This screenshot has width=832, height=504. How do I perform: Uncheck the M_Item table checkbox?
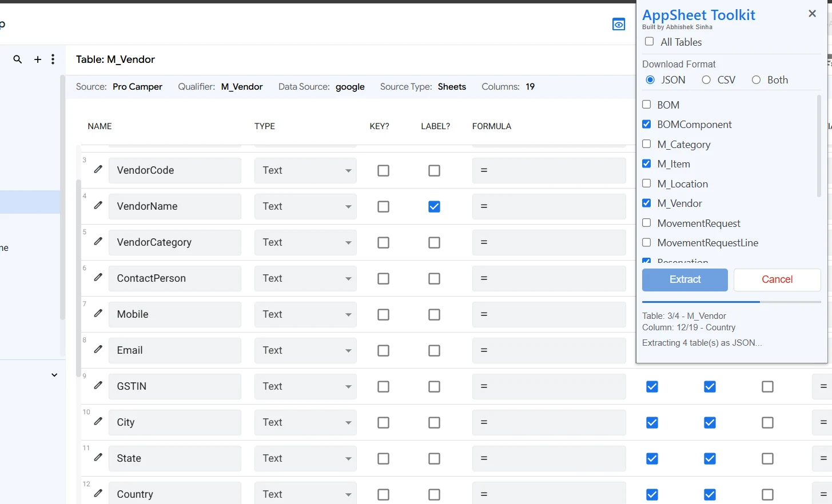point(647,163)
